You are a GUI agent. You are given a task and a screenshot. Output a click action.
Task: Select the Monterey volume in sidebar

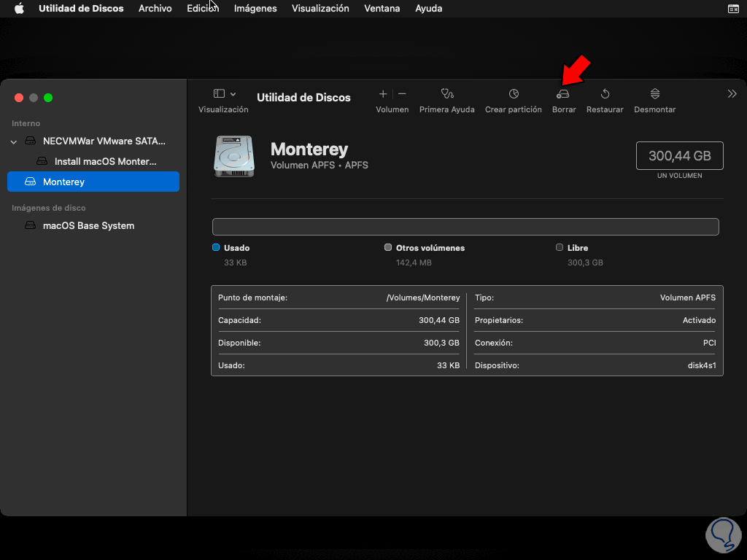pyautogui.click(x=93, y=182)
